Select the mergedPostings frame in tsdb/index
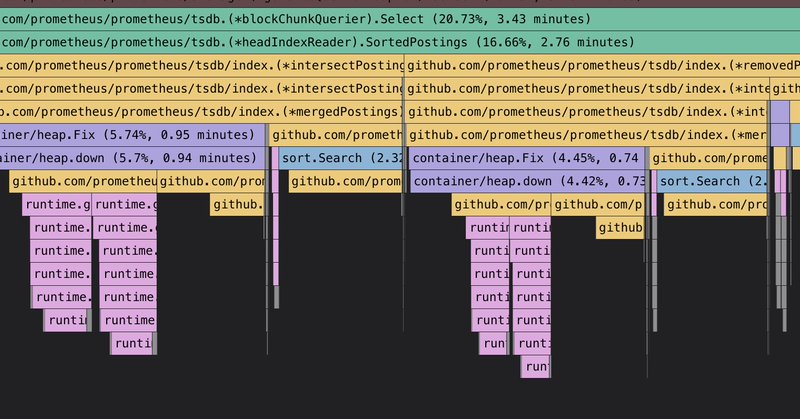Image resolution: width=800 pixels, height=419 pixels. pyautogui.click(x=202, y=112)
